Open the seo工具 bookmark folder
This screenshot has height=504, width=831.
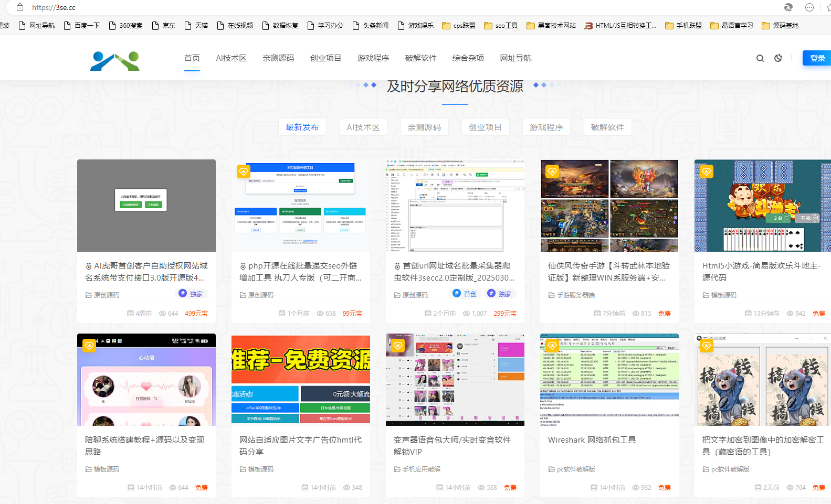pos(501,25)
